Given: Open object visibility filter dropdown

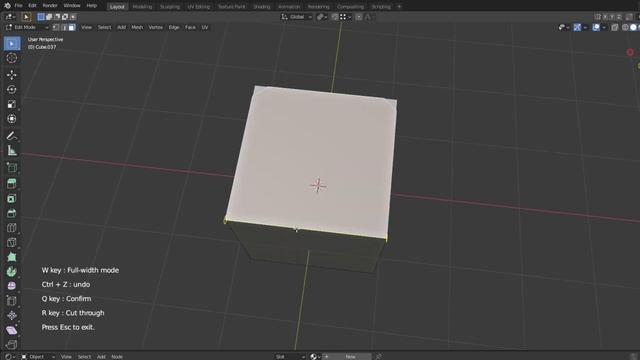Looking at the screenshot, I should tap(564, 27).
